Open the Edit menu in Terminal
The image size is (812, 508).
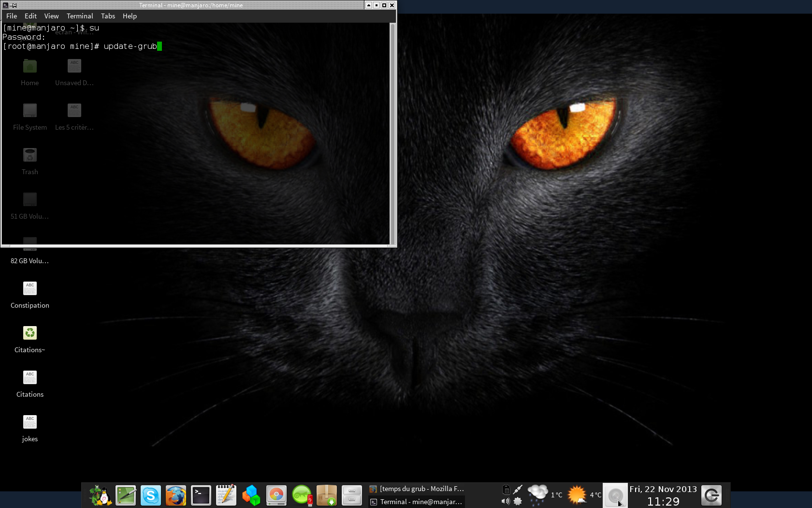click(x=30, y=16)
